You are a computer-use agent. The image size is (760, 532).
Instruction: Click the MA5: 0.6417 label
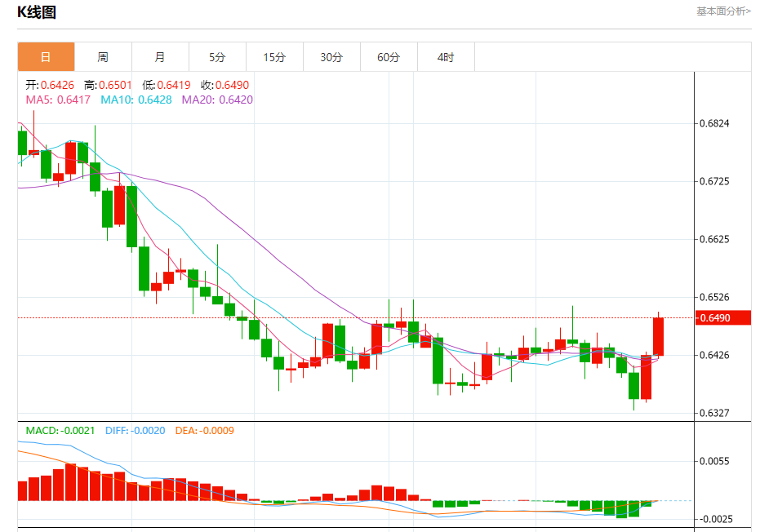coord(58,100)
